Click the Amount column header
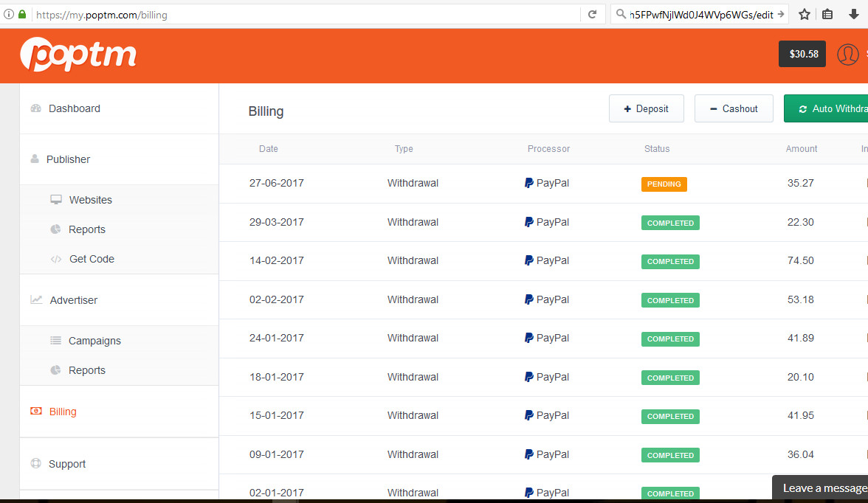This screenshot has height=503, width=868. pyautogui.click(x=802, y=149)
